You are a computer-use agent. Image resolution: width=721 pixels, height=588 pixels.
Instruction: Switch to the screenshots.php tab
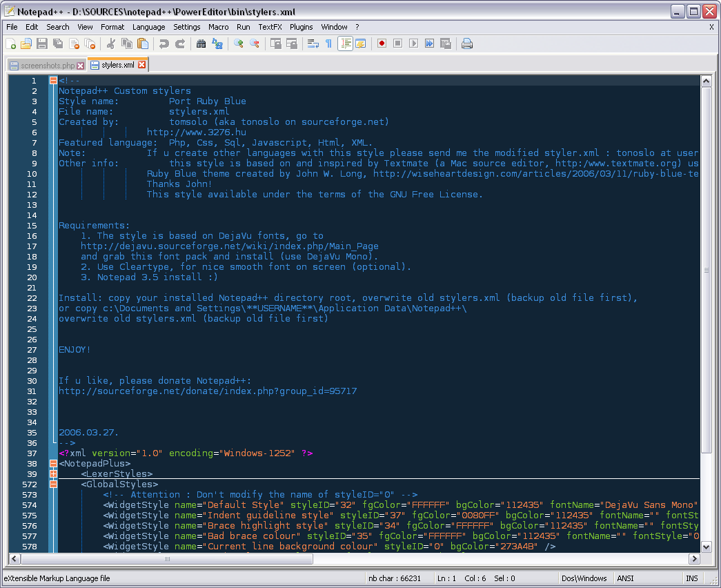coord(47,66)
